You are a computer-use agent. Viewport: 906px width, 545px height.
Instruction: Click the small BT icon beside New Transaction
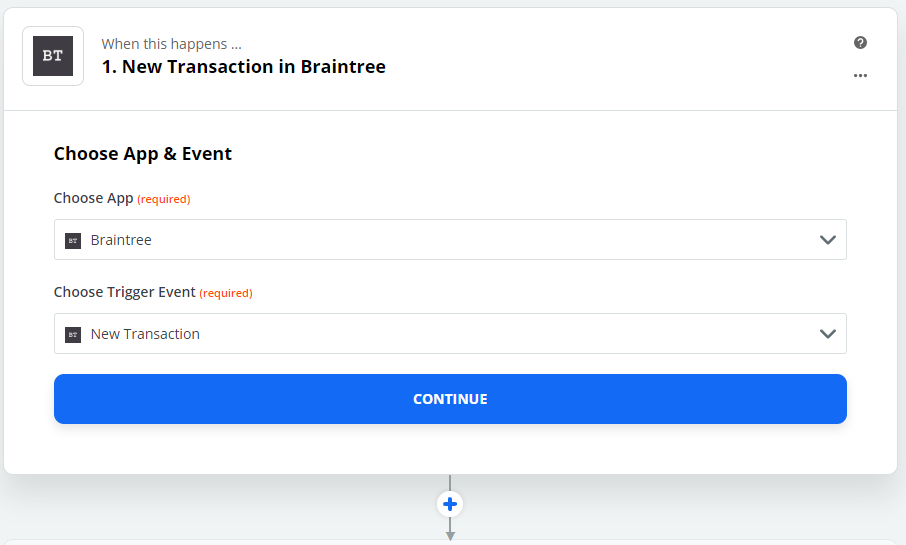(x=72, y=334)
